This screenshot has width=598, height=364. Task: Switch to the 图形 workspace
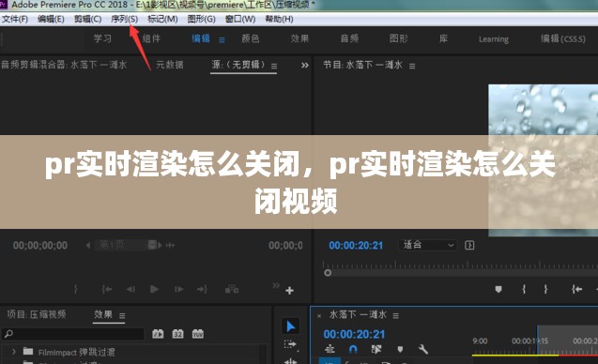[x=399, y=38]
